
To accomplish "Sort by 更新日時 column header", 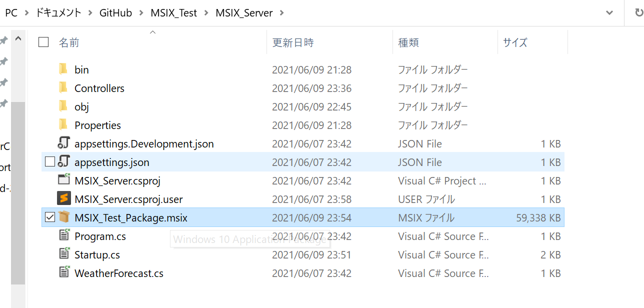I will [293, 42].
